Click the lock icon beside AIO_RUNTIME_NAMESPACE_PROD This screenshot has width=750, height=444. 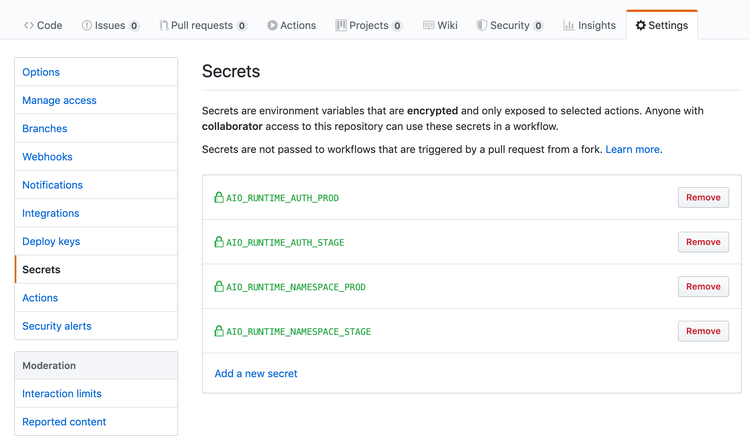pos(219,286)
